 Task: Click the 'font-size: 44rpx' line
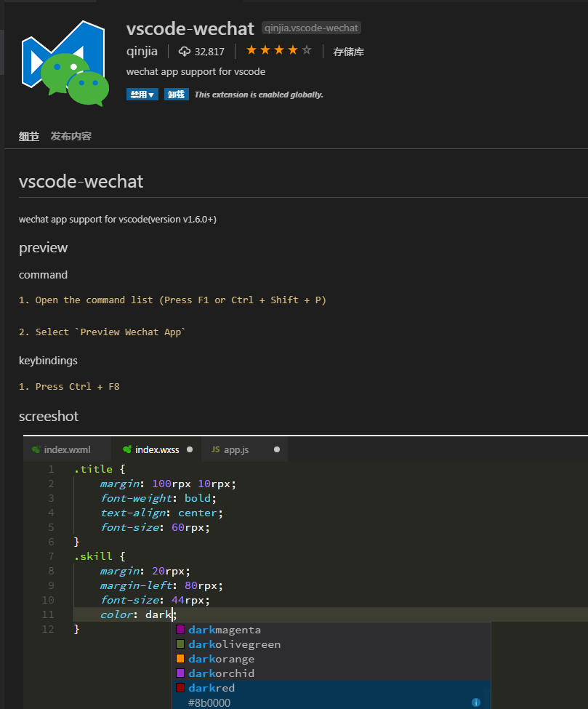click(155, 600)
